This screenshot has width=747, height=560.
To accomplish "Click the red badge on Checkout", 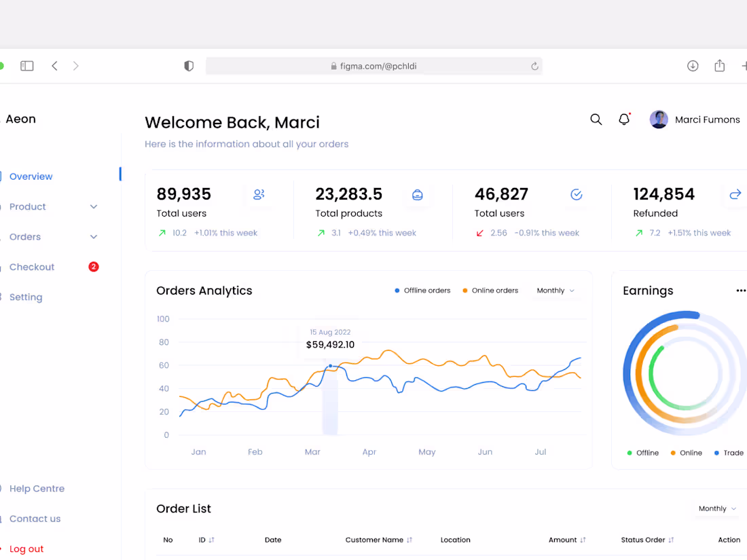I will [x=93, y=267].
